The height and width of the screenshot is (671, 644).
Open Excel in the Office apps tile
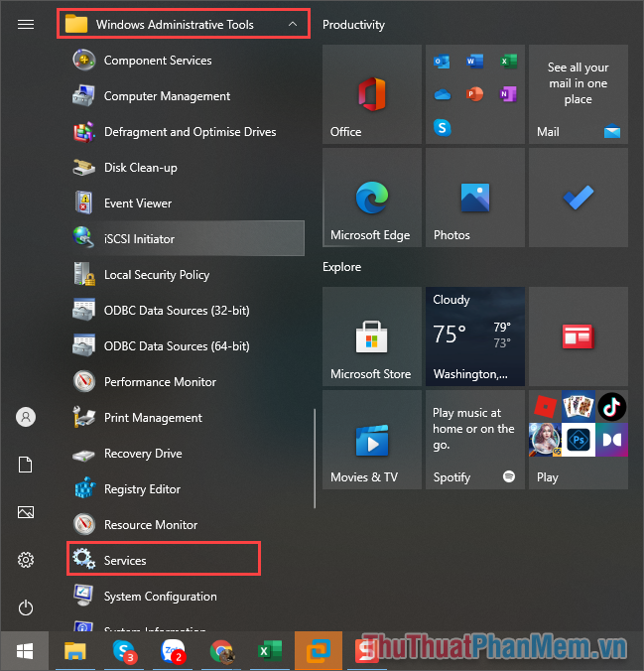tap(508, 62)
